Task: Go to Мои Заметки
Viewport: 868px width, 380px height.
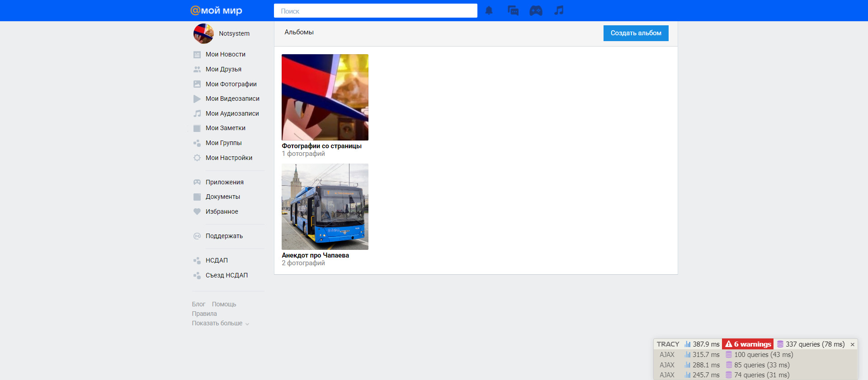Action: 226,128
